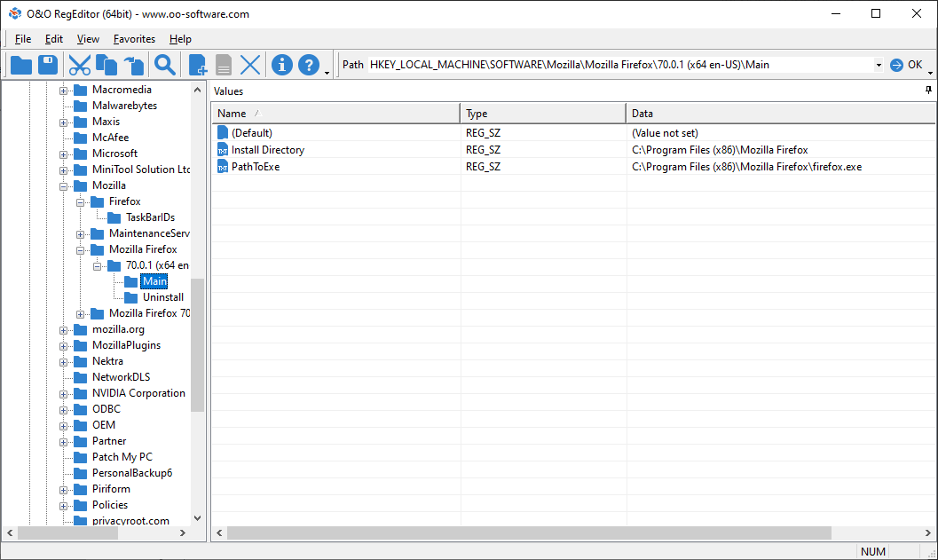Click the Install Directory value icon
This screenshot has width=938, height=560.
[223, 150]
